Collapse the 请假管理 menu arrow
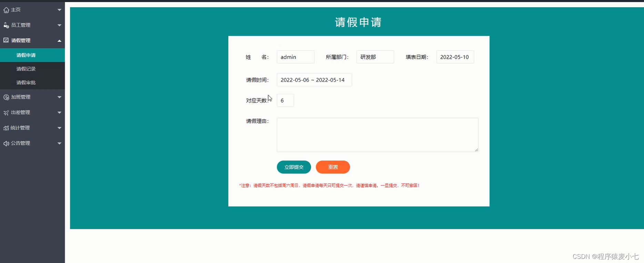The width and height of the screenshot is (644, 263). coord(59,41)
